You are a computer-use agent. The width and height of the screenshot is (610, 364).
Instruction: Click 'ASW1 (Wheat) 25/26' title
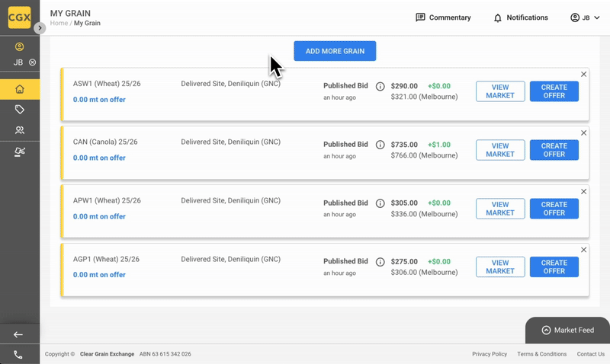pos(107,84)
